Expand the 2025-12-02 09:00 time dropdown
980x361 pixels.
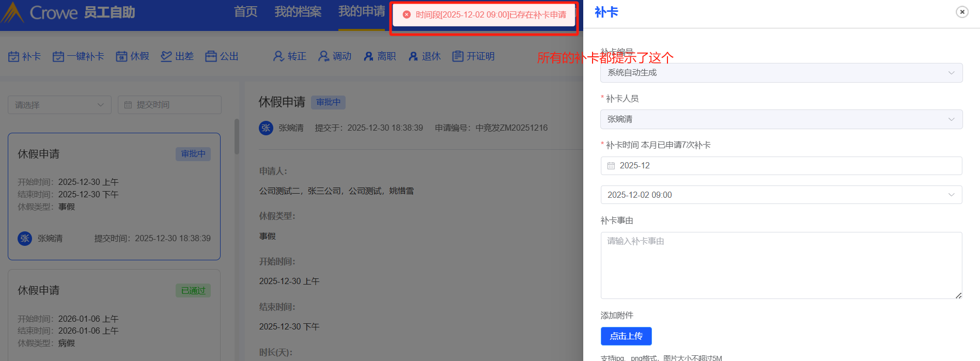pyautogui.click(x=781, y=195)
